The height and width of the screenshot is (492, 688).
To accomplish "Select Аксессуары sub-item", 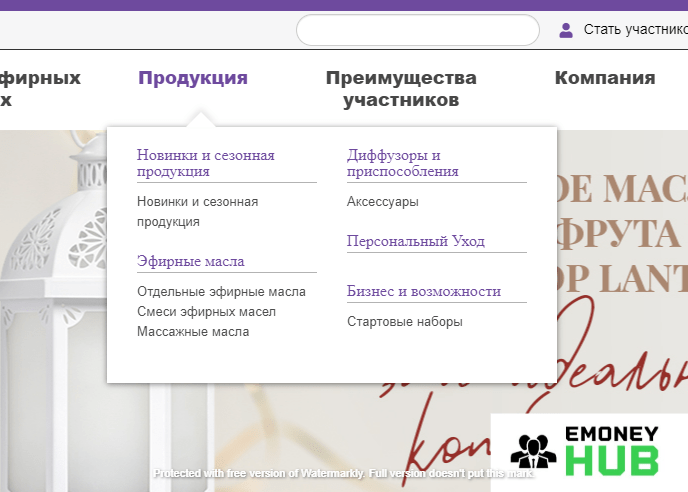I will (383, 201).
